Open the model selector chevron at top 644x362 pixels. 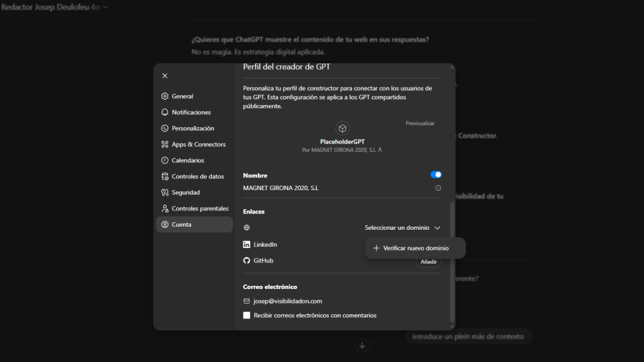(104, 7)
